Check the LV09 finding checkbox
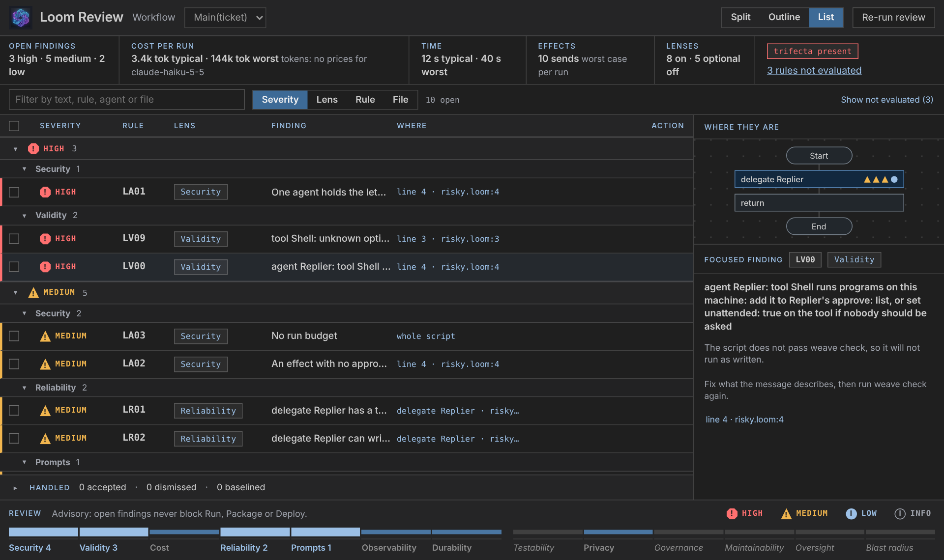Viewport: 944px width, 560px height. click(14, 239)
